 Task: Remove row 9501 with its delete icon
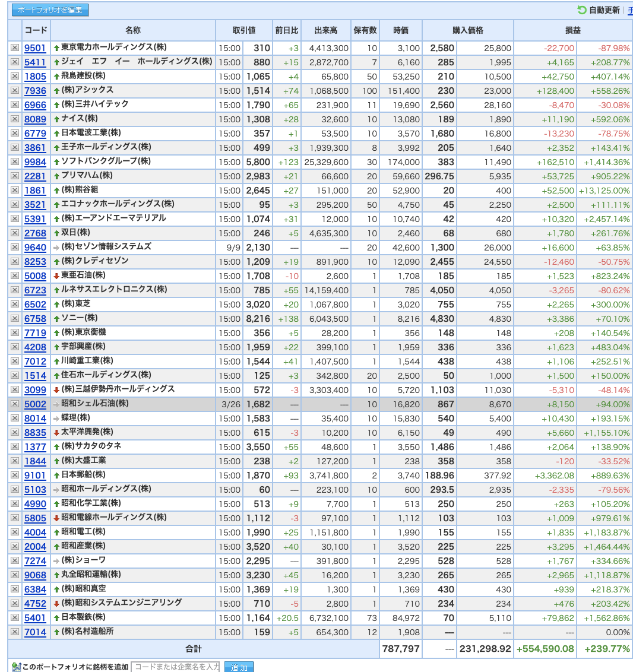point(15,47)
